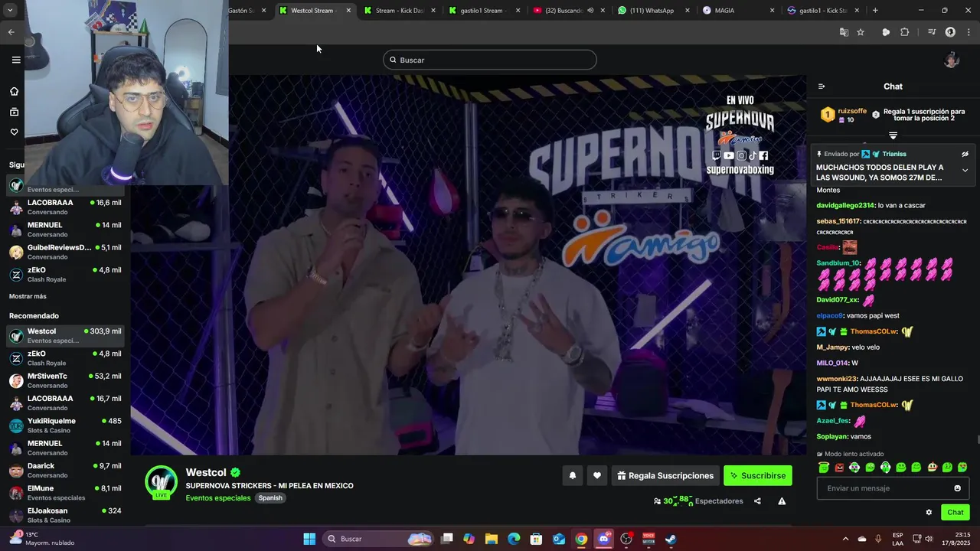Open Windows Start button

pyautogui.click(x=309, y=539)
